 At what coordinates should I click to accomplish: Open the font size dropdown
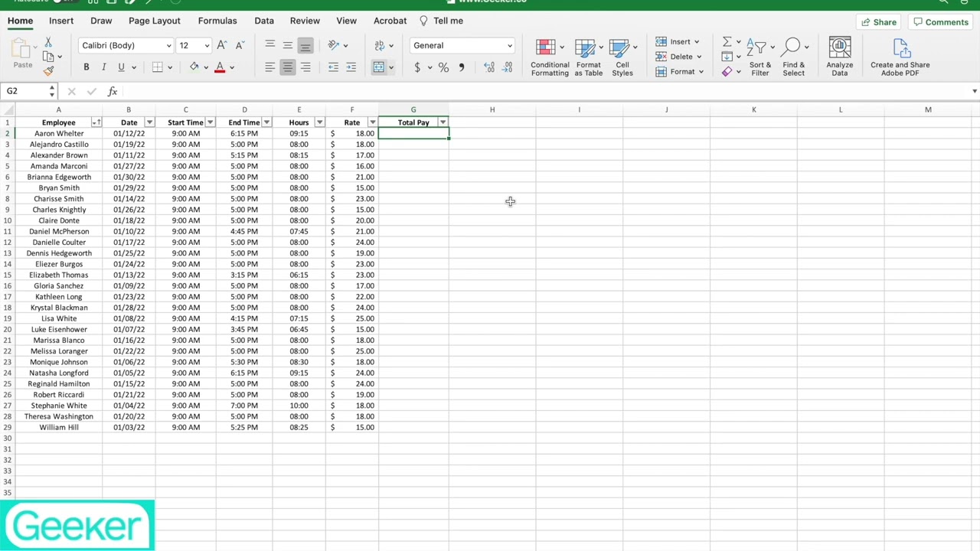tap(207, 46)
